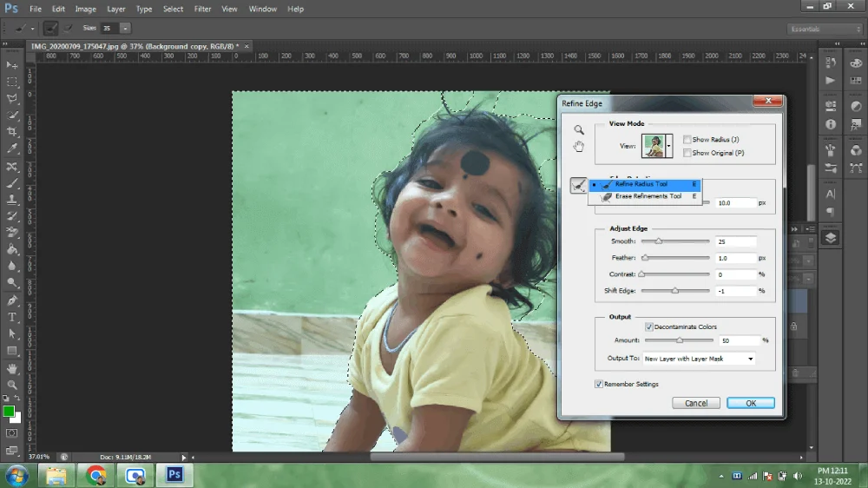Click Photoshop icon in taskbar

click(174, 475)
